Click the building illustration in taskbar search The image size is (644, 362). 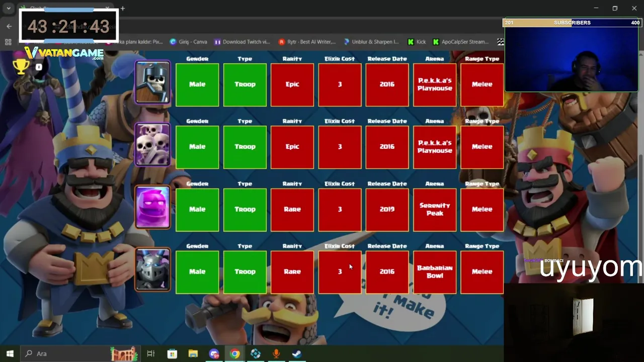pos(124,353)
